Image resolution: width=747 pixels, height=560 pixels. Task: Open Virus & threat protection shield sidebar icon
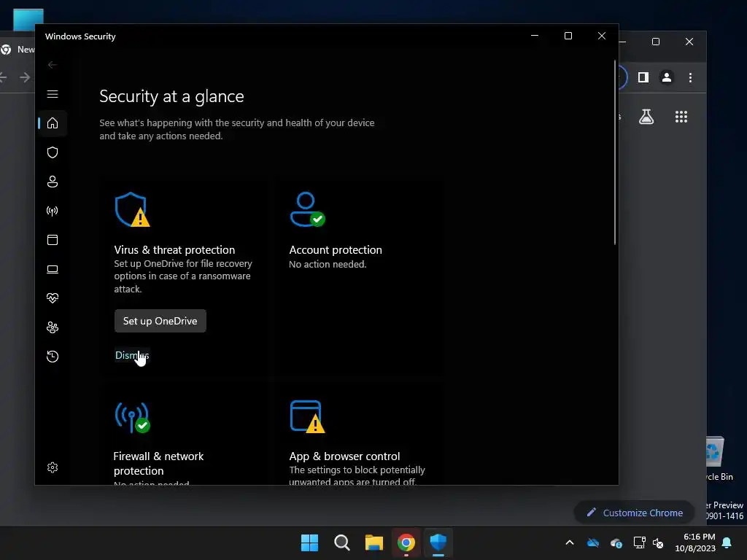tap(53, 152)
